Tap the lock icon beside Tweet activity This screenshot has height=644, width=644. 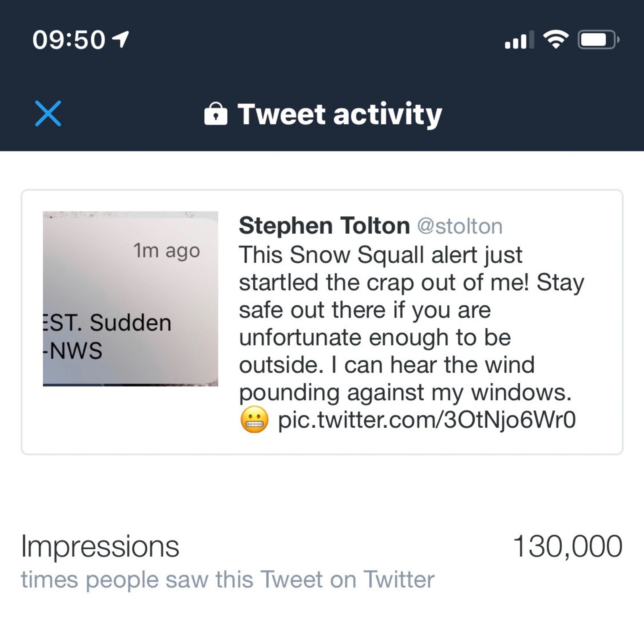coord(216,114)
